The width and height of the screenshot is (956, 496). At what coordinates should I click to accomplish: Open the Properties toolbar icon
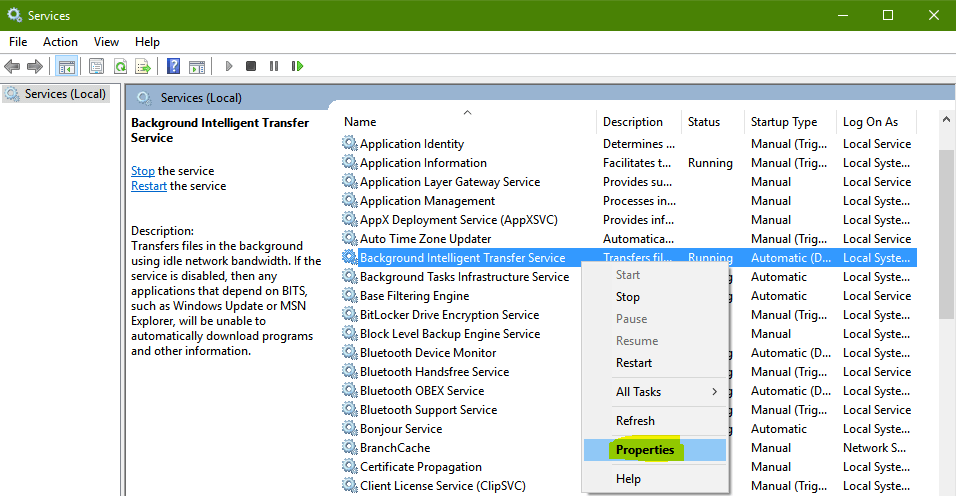click(x=96, y=66)
